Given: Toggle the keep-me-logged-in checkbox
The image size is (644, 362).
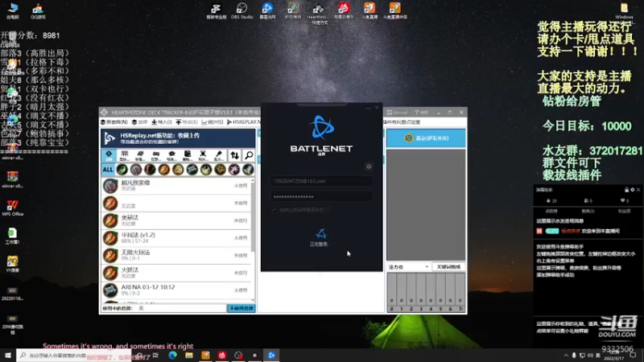Looking at the screenshot, I should [x=273, y=210].
